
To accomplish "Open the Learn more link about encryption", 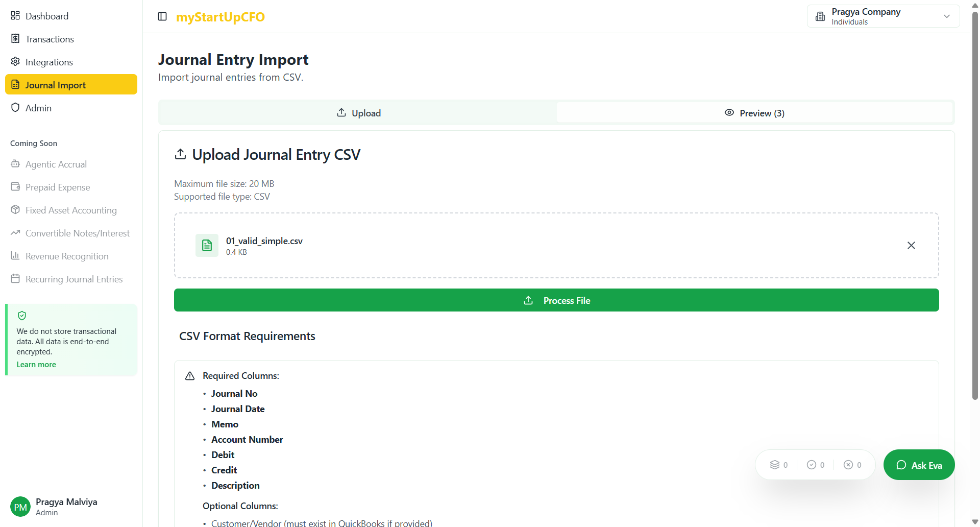I will [x=36, y=364].
